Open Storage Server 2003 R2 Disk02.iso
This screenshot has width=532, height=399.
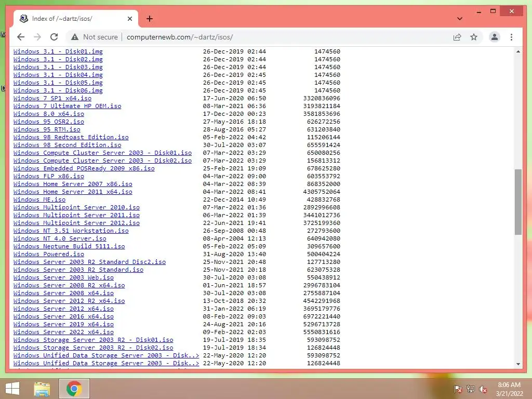[94, 348]
